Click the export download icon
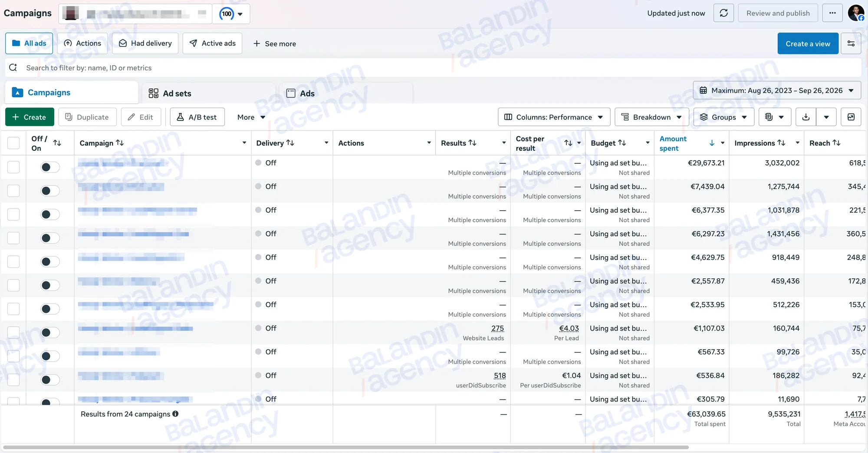 point(806,117)
